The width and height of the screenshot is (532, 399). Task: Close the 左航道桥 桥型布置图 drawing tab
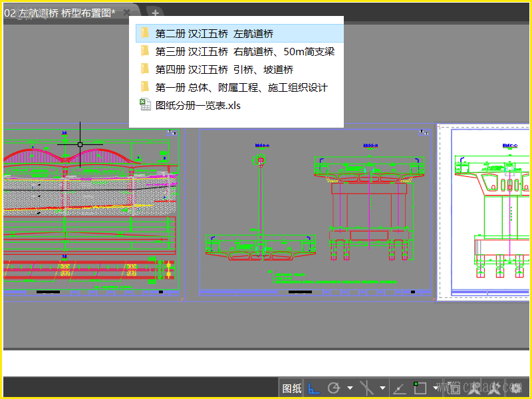(127, 13)
